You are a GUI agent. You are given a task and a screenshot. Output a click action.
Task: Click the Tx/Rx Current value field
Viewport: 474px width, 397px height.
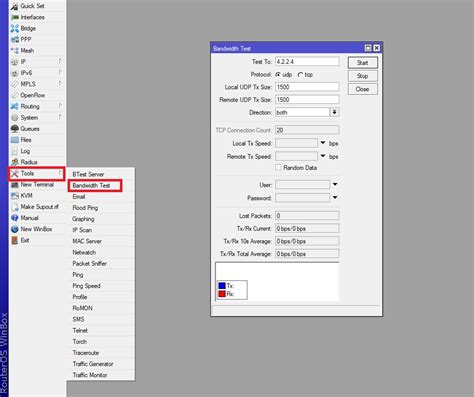tap(307, 228)
